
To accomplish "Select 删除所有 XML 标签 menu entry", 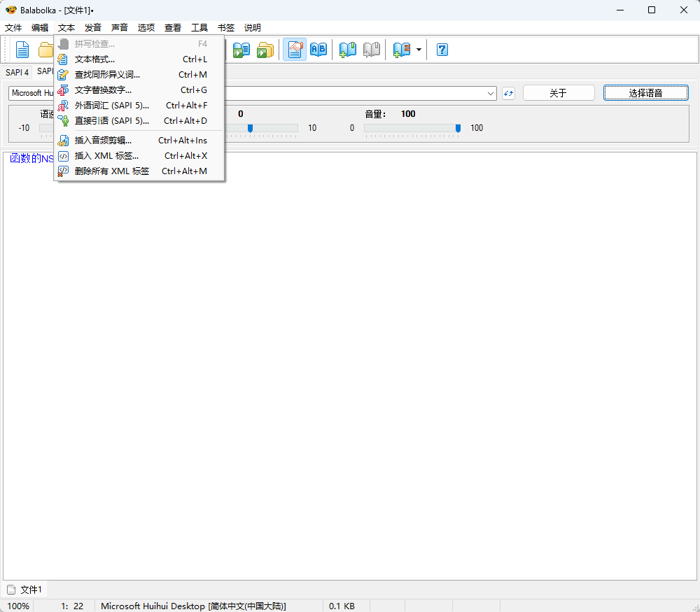I will [x=139, y=171].
